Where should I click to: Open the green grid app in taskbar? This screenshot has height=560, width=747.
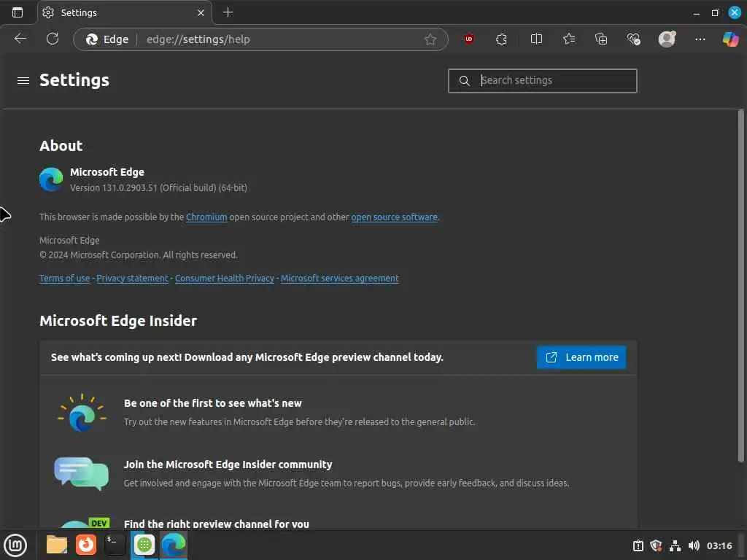click(x=144, y=545)
